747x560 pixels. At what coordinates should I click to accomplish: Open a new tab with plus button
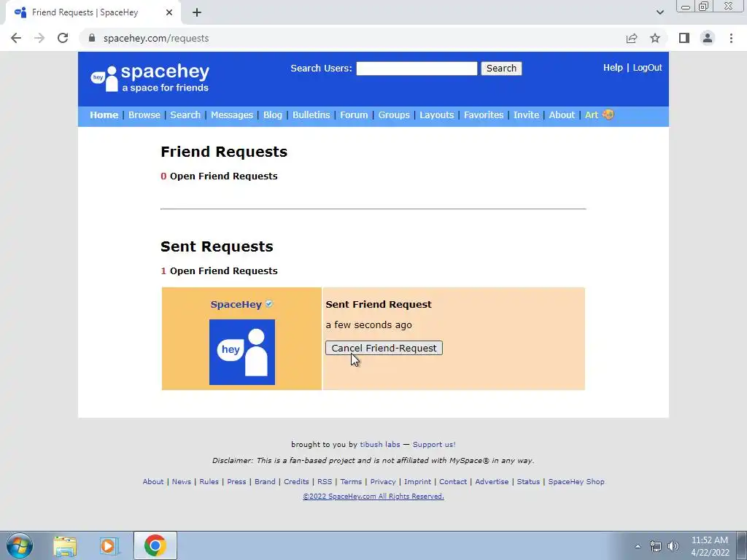pyautogui.click(x=197, y=12)
